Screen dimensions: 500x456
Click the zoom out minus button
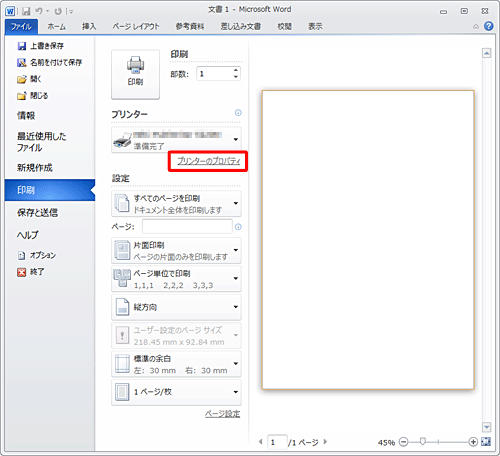(403, 442)
